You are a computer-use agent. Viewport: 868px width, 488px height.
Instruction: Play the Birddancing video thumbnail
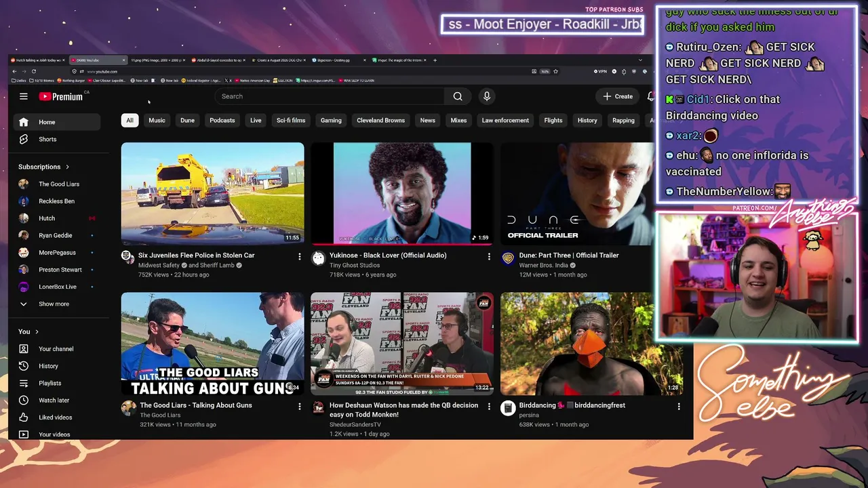tap(591, 344)
